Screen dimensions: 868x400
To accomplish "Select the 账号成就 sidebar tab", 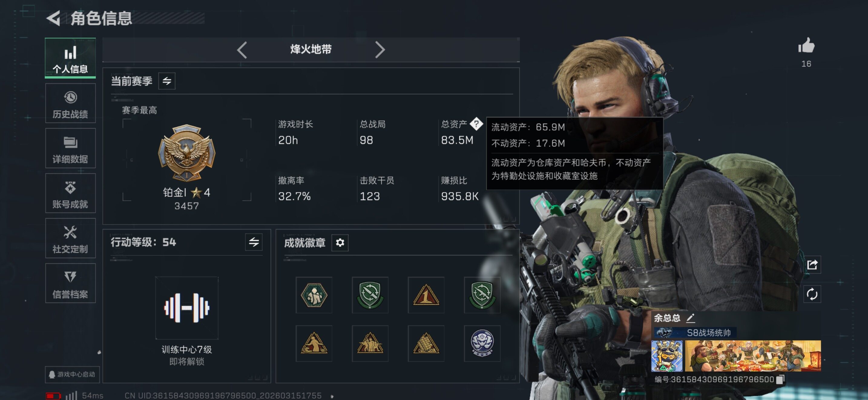I will point(71,193).
